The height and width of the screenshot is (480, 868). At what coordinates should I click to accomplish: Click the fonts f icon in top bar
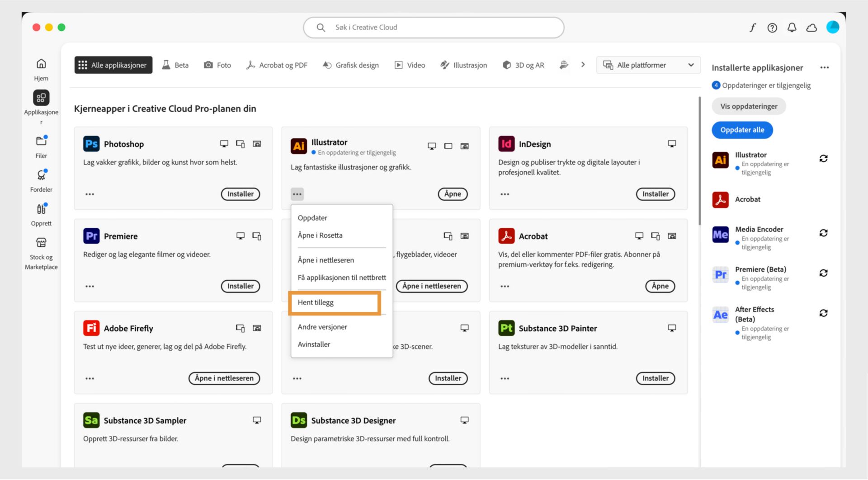pos(753,28)
